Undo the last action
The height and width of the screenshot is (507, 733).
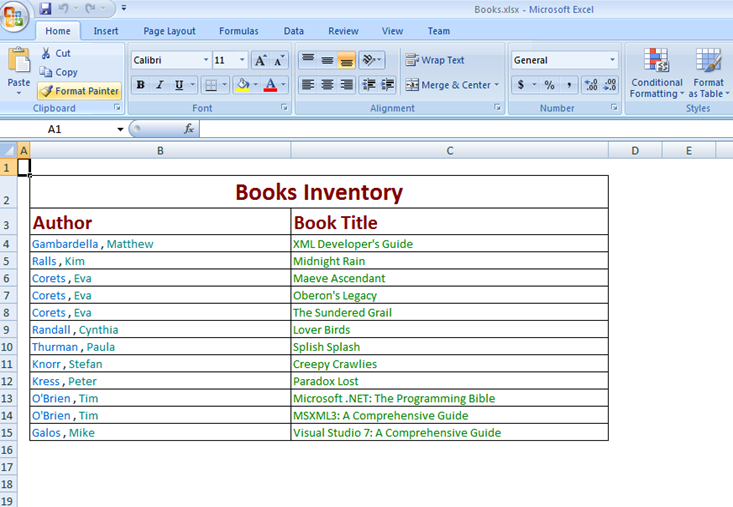point(64,8)
